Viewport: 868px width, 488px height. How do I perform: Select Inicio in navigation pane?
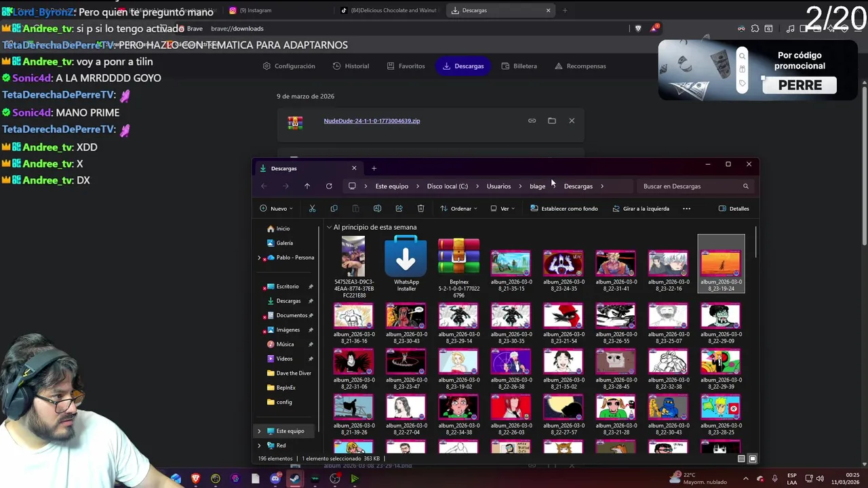point(283,229)
